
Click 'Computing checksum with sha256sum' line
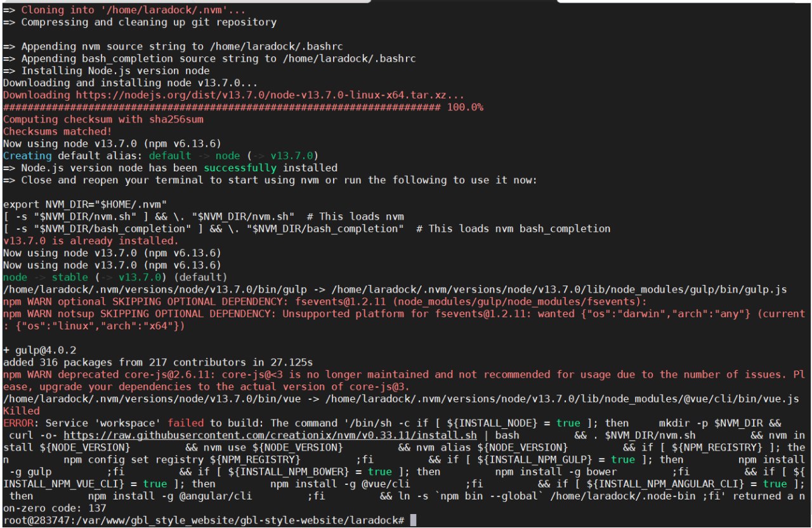(103, 119)
